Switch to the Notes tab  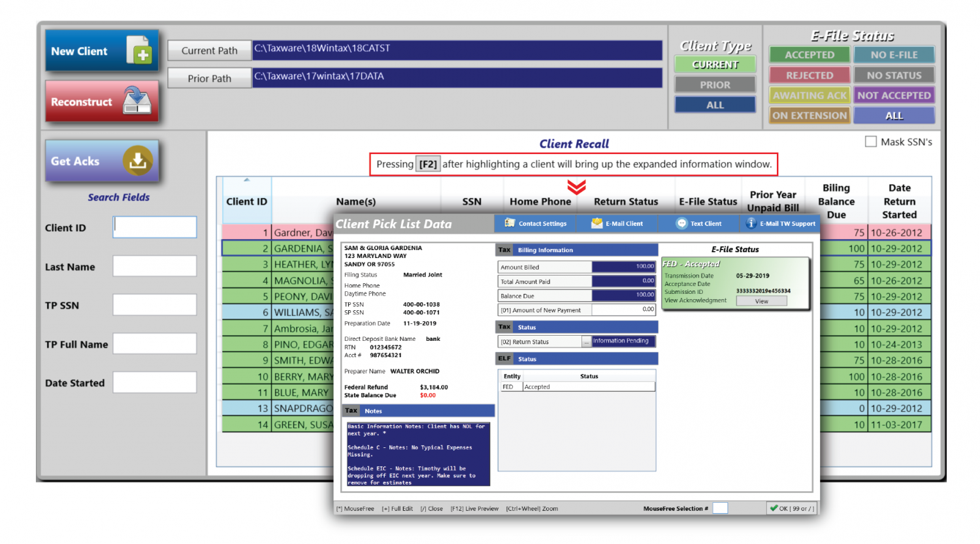(373, 411)
